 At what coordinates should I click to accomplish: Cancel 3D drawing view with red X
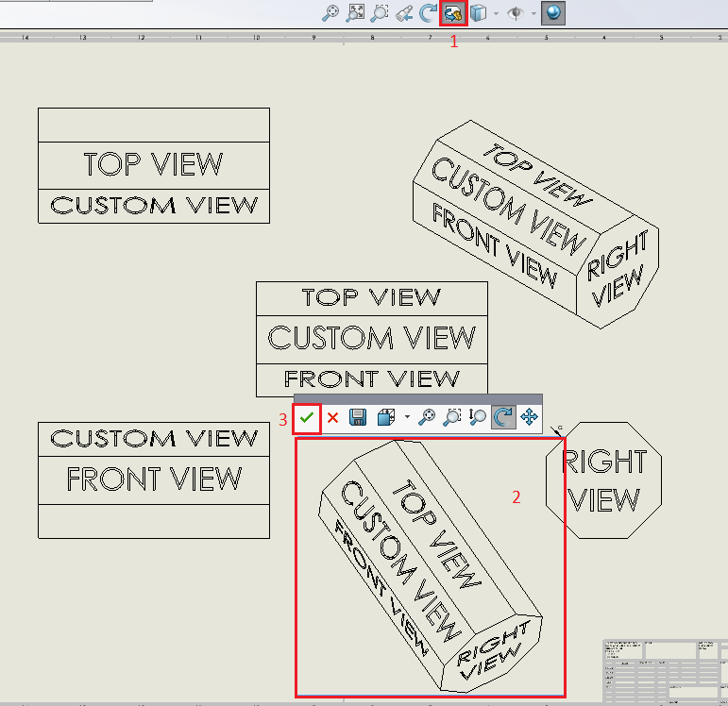(x=332, y=418)
